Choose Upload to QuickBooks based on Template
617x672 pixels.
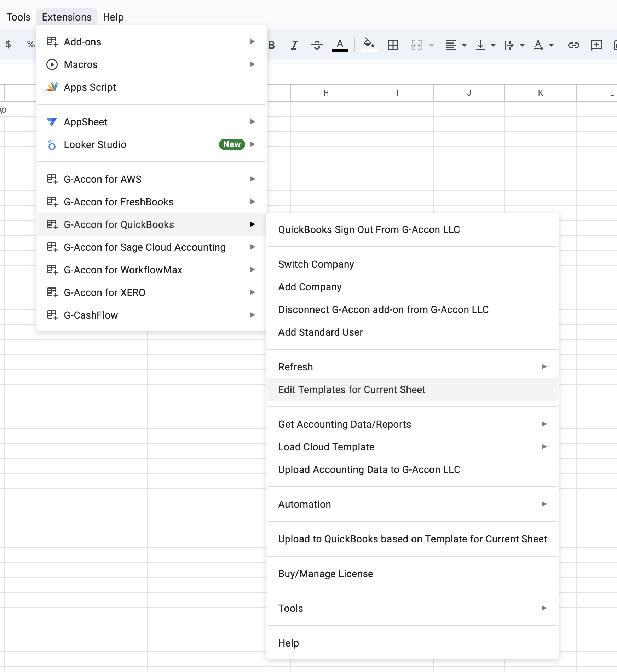(413, 539)
